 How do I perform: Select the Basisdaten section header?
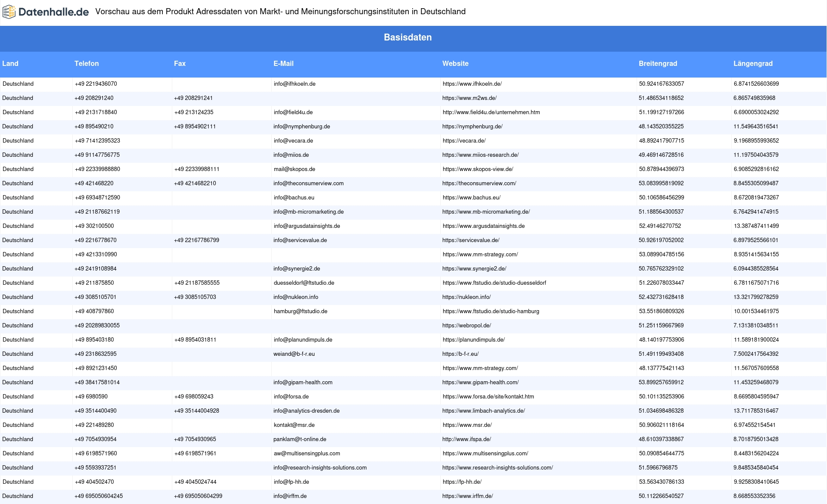coord(407,37)
